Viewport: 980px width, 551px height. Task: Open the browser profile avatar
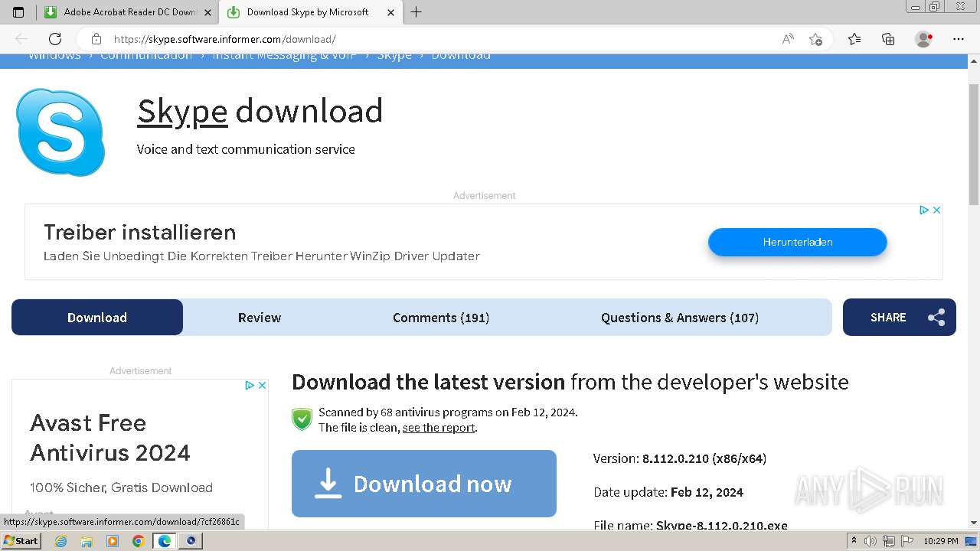[923, 39]
